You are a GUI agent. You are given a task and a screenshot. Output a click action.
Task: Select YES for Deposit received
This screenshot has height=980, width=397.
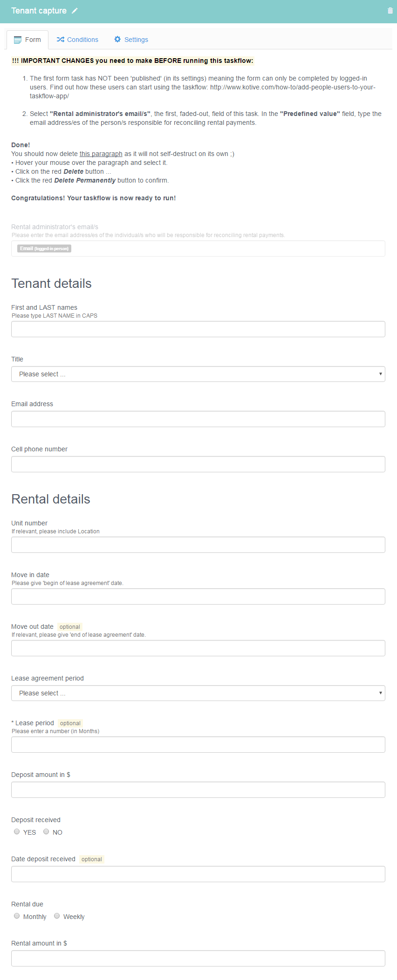click(17, 831)
